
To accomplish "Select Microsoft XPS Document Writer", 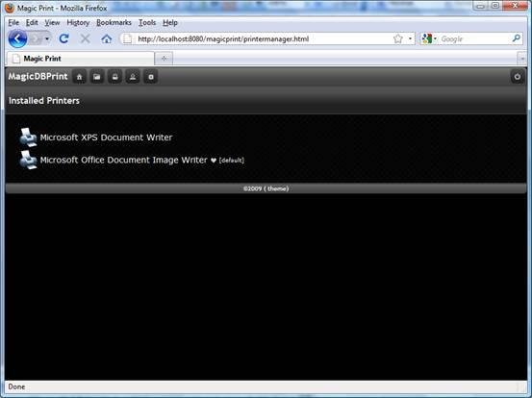I will pyautogui.click(x=106, y=137).
